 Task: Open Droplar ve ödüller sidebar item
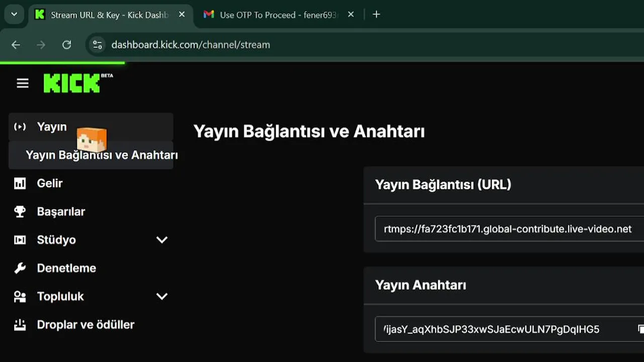[91, 325]
